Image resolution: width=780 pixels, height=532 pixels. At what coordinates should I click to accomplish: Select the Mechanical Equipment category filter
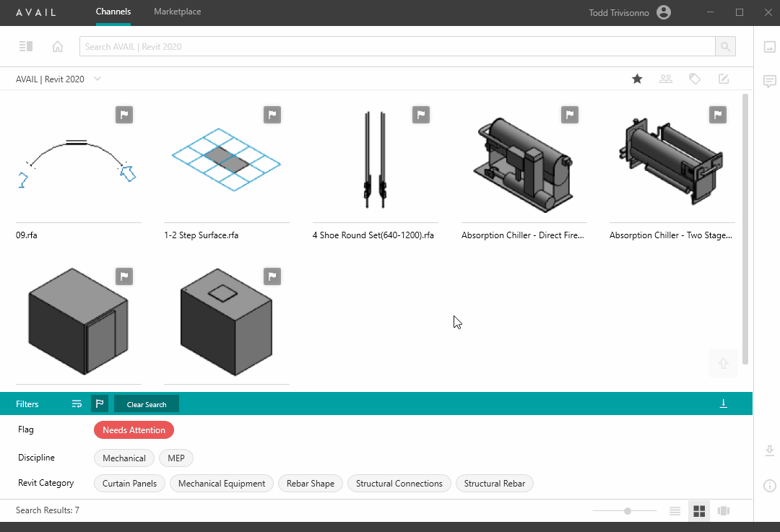click(x=222, y=483)
